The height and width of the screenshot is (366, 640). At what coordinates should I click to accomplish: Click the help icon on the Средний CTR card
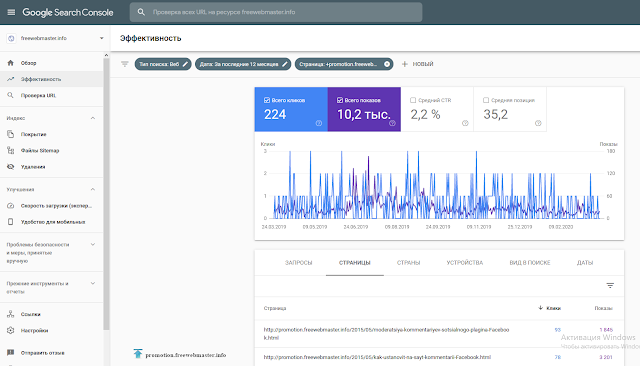[x=465, y=123]
